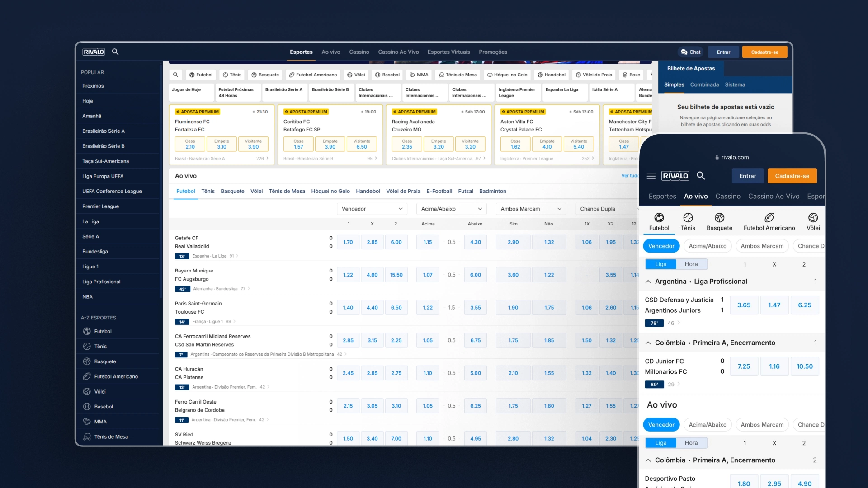Select the Futebol Americano sport icon

pyautogui.click(x=769, y=217)
